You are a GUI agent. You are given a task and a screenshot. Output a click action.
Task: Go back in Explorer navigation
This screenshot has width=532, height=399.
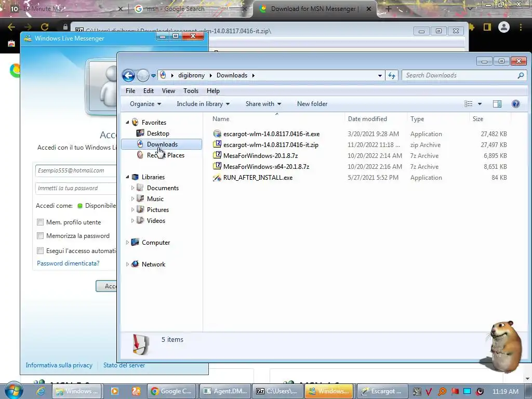coord(129,75)
